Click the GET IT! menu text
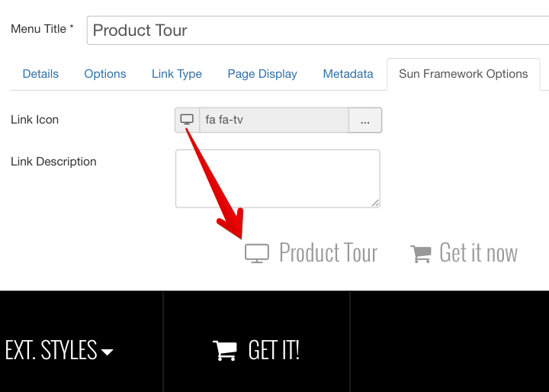The image size is (549, 392). coord(274,350)
